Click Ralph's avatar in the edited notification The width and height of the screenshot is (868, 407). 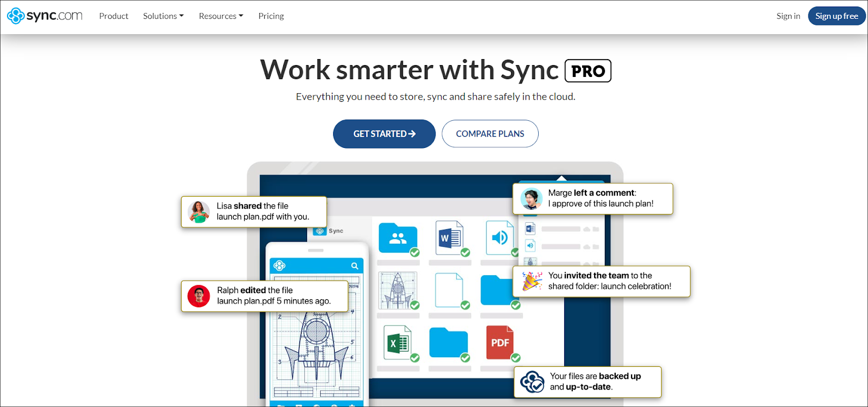point(199,296)
